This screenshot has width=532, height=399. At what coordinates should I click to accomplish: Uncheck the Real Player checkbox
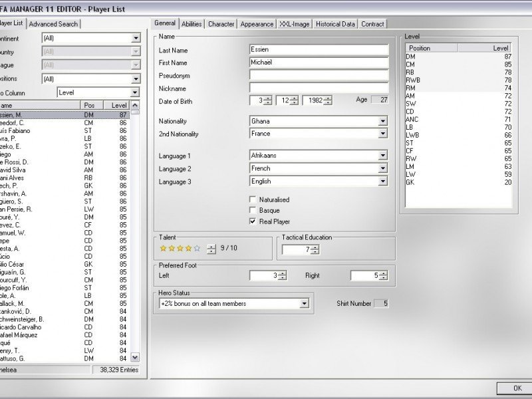click(x=253, y=221)
